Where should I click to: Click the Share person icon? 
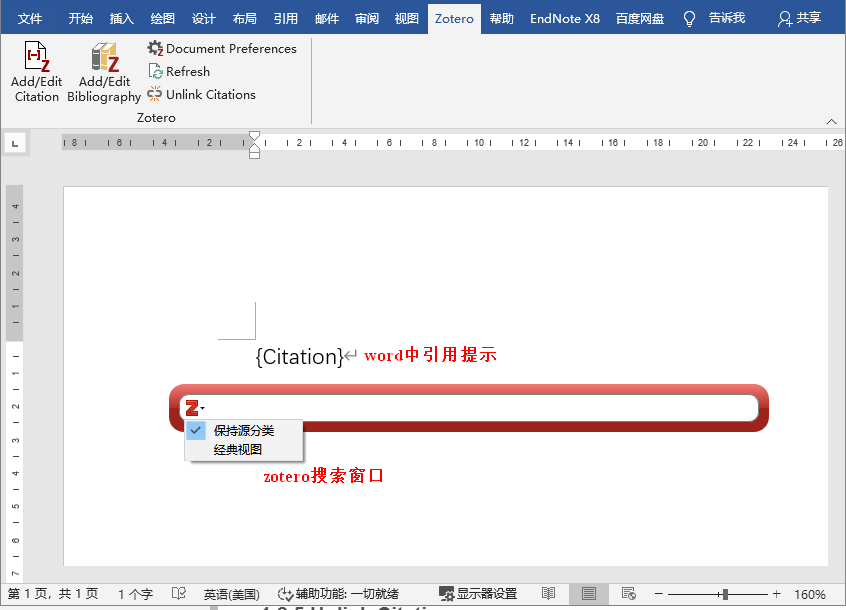(x=784, y=19)
